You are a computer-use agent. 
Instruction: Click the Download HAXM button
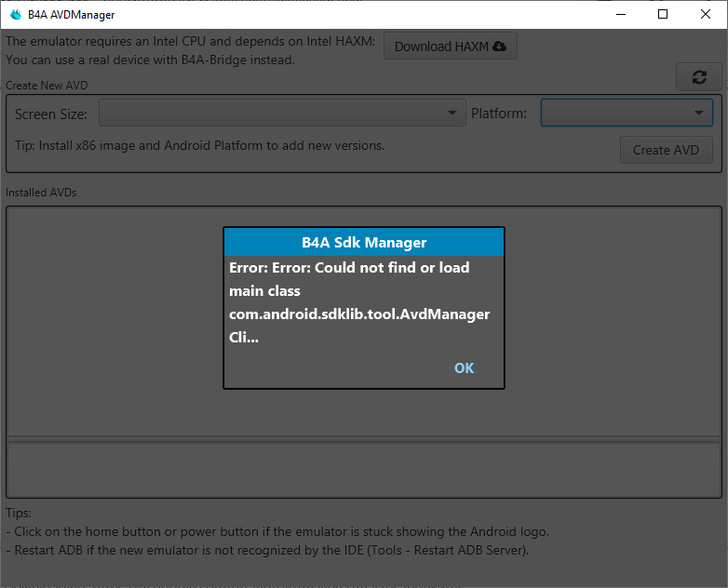(451, 46)
